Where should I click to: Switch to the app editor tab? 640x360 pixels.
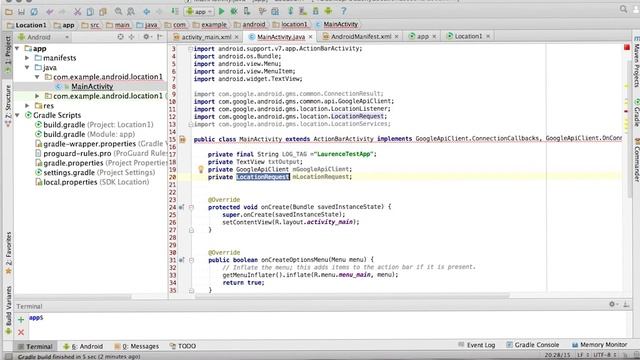422,37
